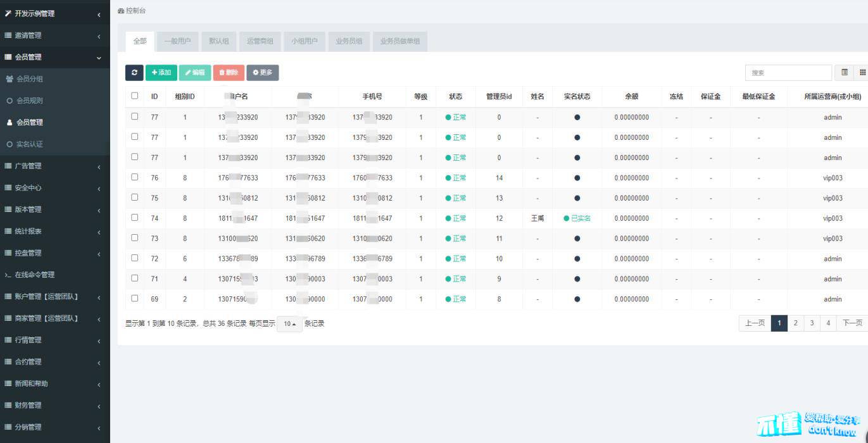Select the 业务员组 tab
The image size is (868, 443).
[349, 41]
